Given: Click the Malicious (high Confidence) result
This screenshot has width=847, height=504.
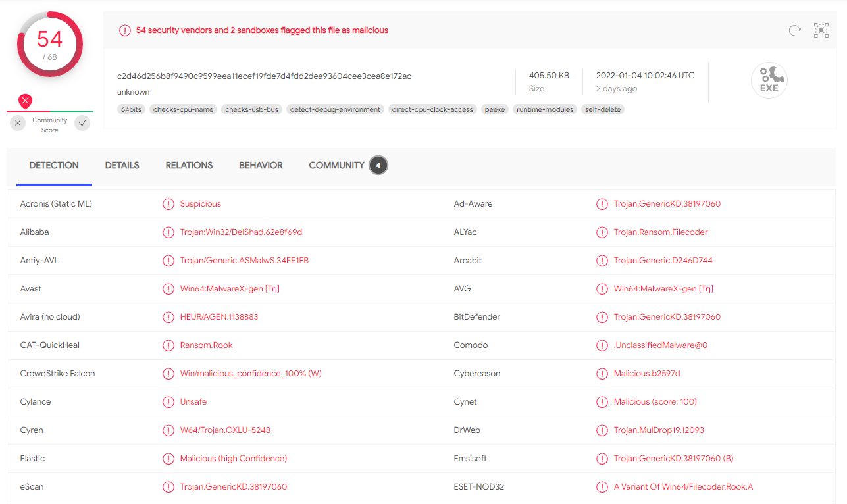Looking at the screenshot, I should (x=234, y=459).
